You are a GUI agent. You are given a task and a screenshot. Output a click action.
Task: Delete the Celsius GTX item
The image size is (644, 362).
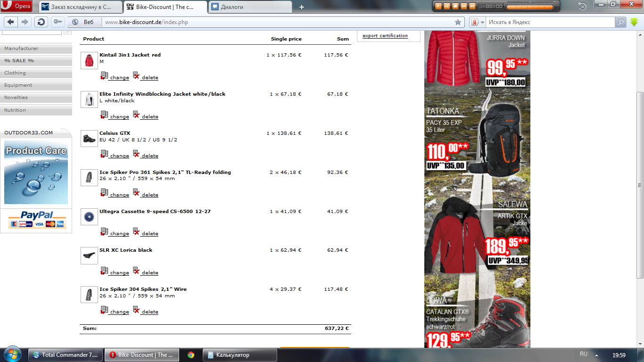[x=146, y=155]
